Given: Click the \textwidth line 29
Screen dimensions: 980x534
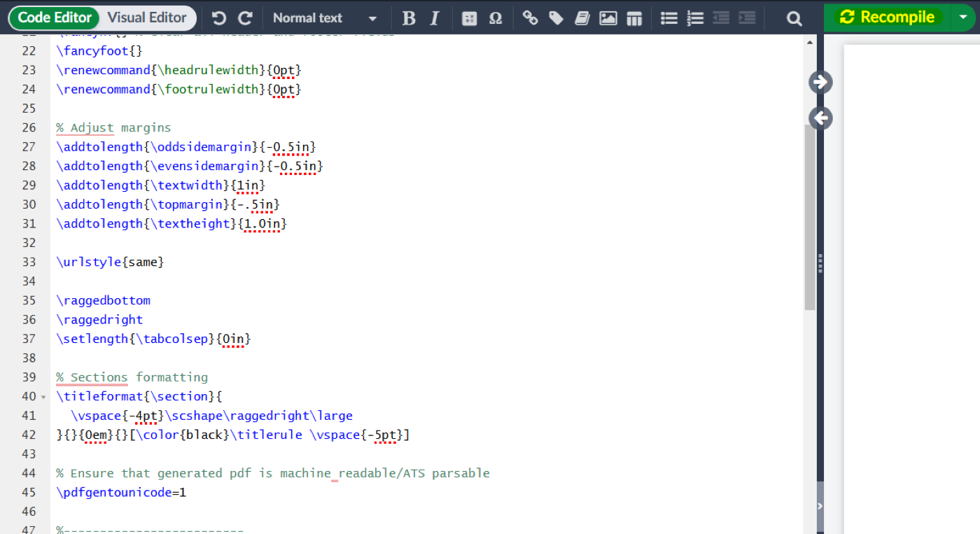Looking at the screenshot, I should pos(160,185).
